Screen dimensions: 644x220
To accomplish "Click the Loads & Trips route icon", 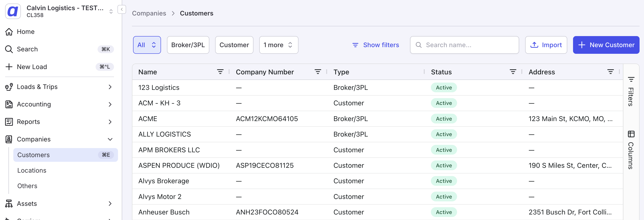I will [9, 87].
